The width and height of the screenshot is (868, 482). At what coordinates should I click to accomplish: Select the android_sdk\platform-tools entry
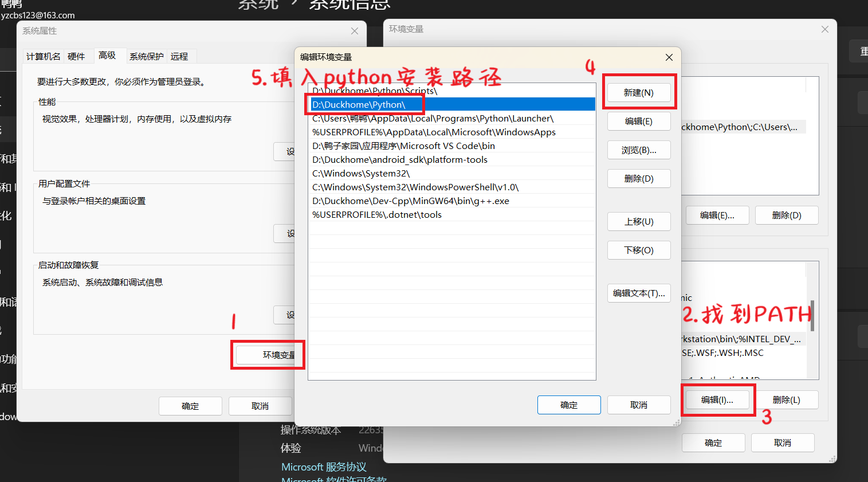(x=451, y=159)
